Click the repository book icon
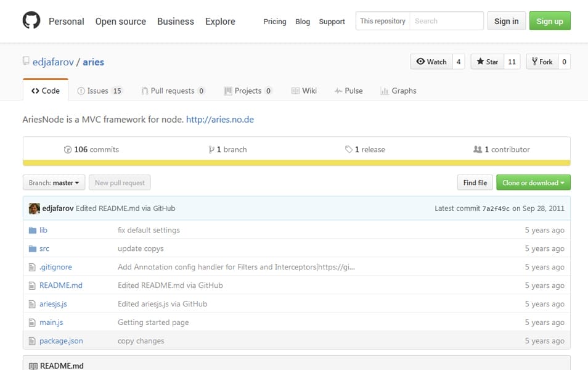Screen dimensions: 588x370 [26, 61]
